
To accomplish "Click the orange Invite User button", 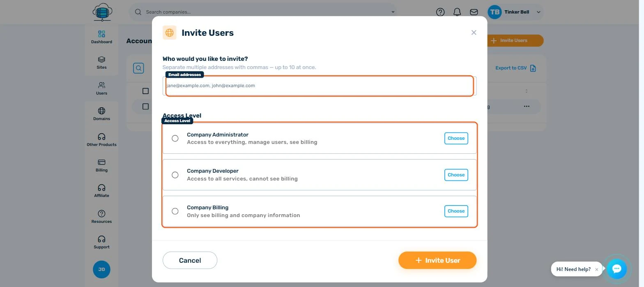I will pos(437,260).
